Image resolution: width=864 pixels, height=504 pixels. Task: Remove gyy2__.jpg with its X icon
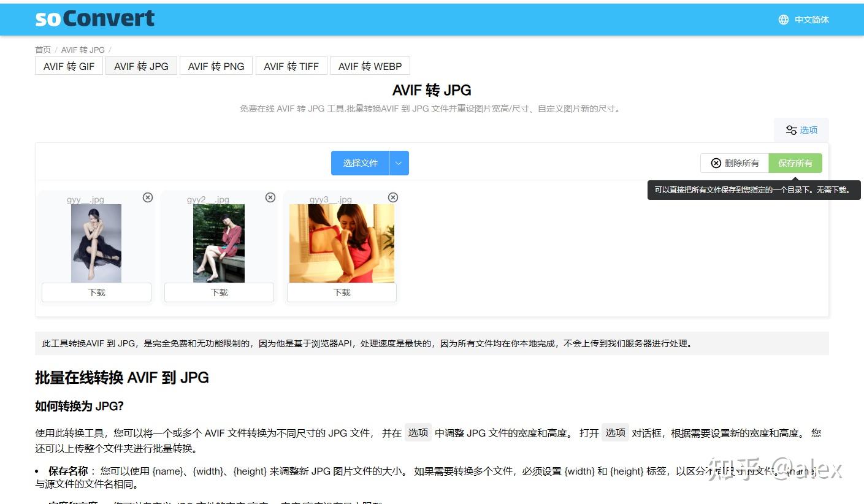point(270,197)
